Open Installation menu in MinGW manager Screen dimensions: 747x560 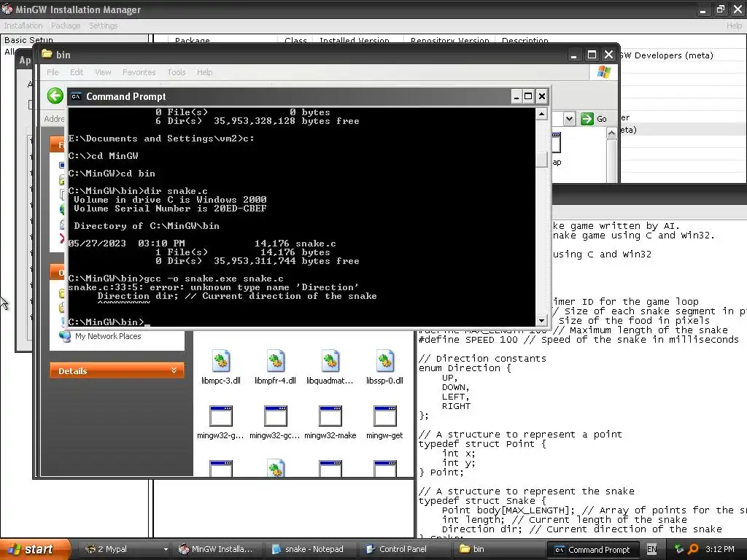point(23,26)
